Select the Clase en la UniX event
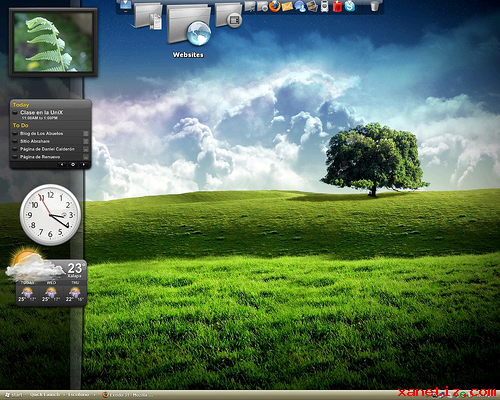This screenshot has width=500, height=400. tap(41, 113)
